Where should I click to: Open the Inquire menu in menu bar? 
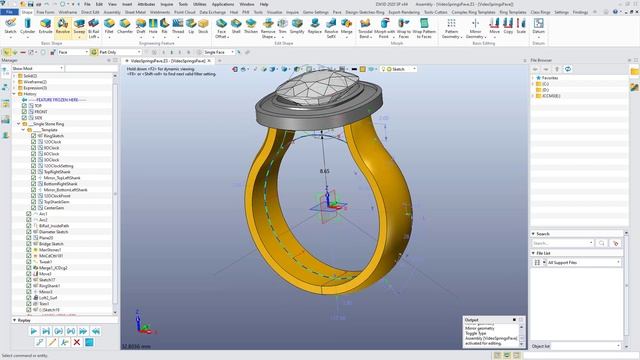click(167, 4)
